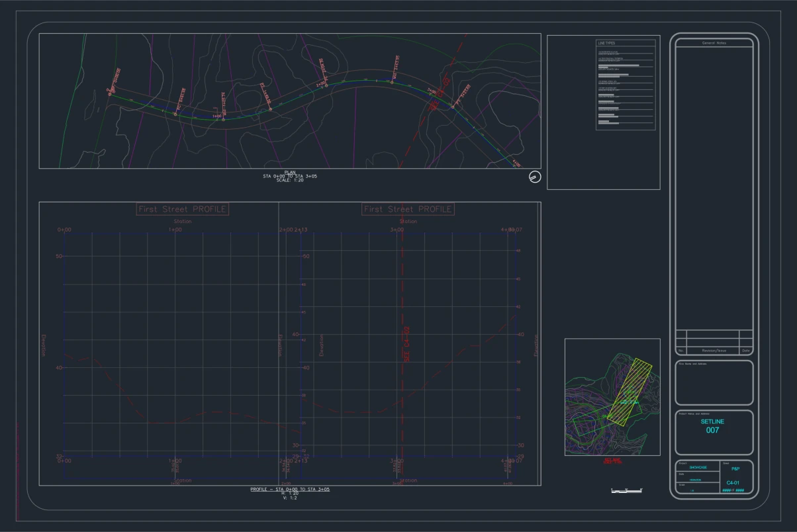
Task: Click the 007 text under SETLINE
Action: pyautogui.click(x=712, y=430)
